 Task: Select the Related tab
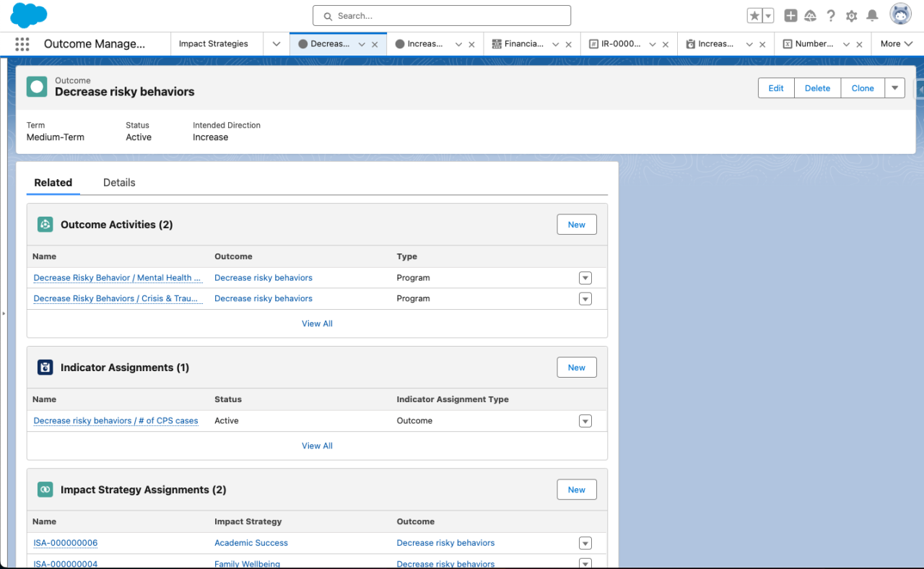pos(53,183)
